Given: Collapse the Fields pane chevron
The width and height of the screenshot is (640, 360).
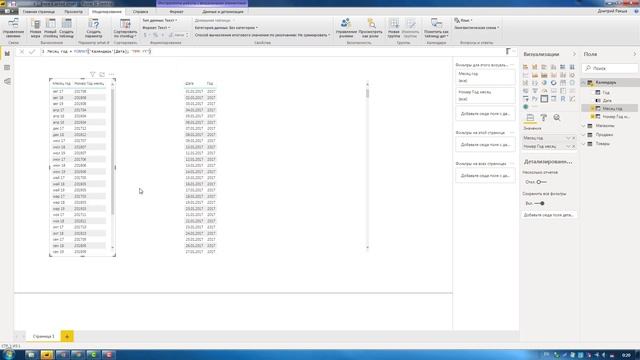Looking at the screenshot, I should (635, 54).
